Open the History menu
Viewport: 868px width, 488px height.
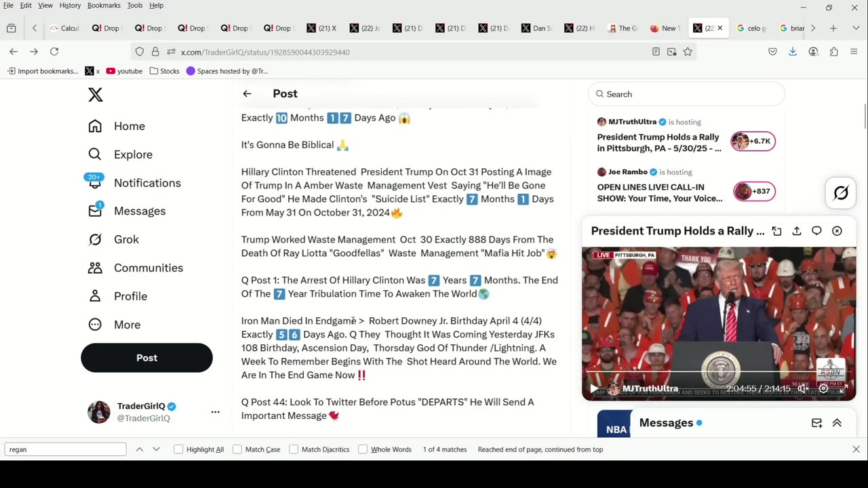pos(70,5)
